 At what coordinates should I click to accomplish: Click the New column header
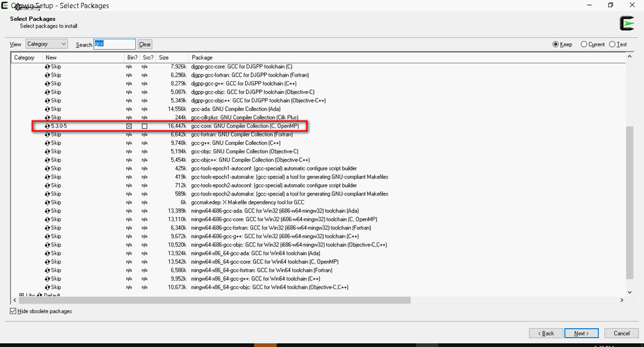(84, 57)
